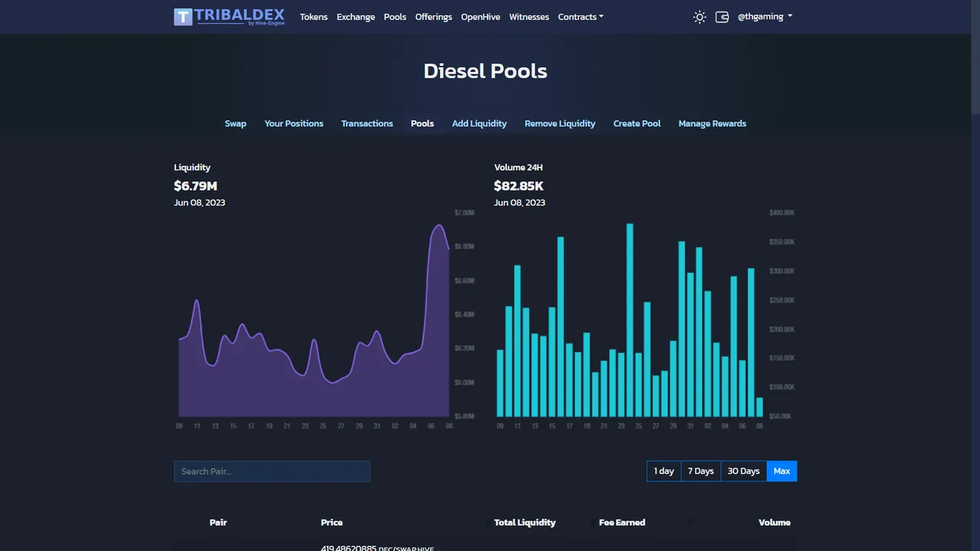This screenshot has height=551, width=980.
Task: Select the 30 Days range button
Action: click(x=743, y=471)
